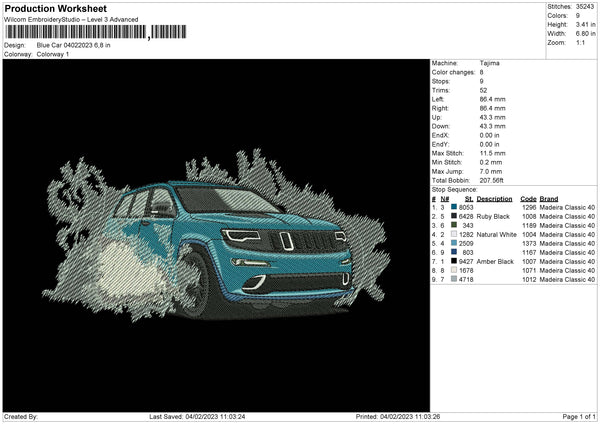This screenshot has width=600, height=424.
Task: Click the St. column header
Action: point(468,198)
